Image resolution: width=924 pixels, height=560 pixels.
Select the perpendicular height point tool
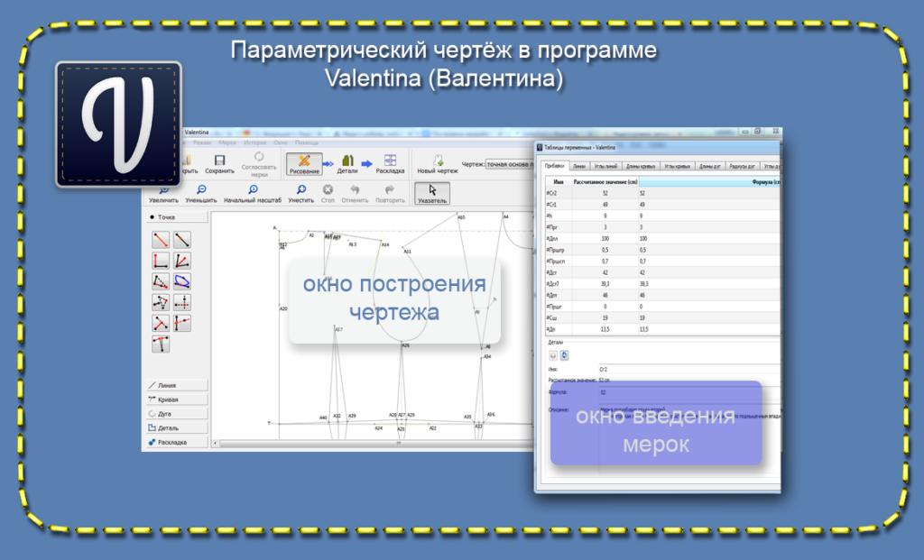click(161, 323)
